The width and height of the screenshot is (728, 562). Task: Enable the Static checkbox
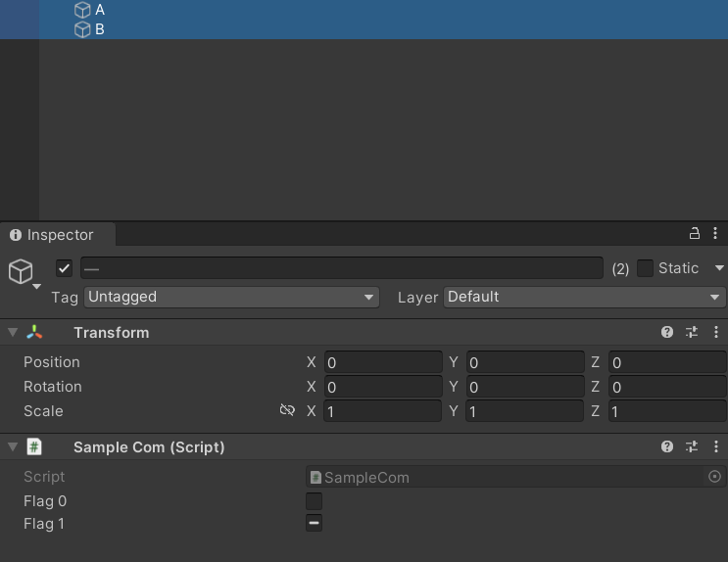pyautogui.click(x=645, y=268)
